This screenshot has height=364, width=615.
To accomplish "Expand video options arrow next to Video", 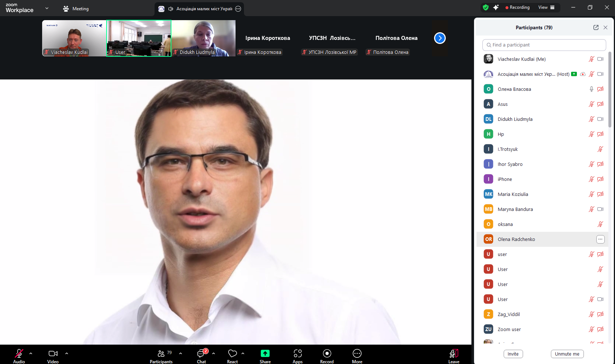I will pyautogui.click(x=67, y=353).
